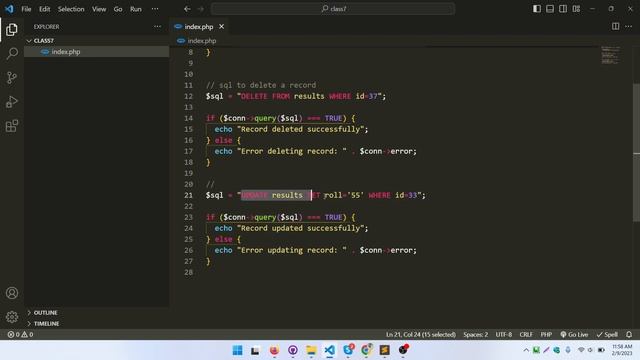
Task: Open Customize Layout icon
Action: (x=576, y=9)
